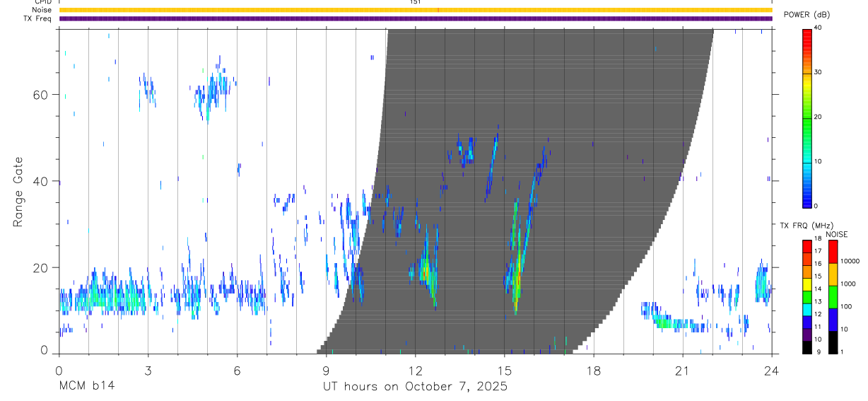Click the '151' CPID value
This screenshot has height=401, width=868.
(x=415, y=2)
